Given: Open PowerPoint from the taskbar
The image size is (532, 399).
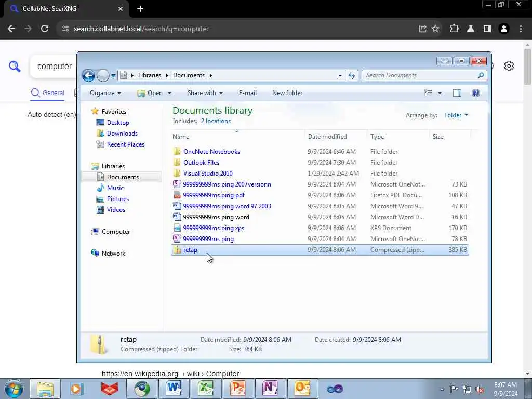Looking at the screenshot, I should [237, 389].
